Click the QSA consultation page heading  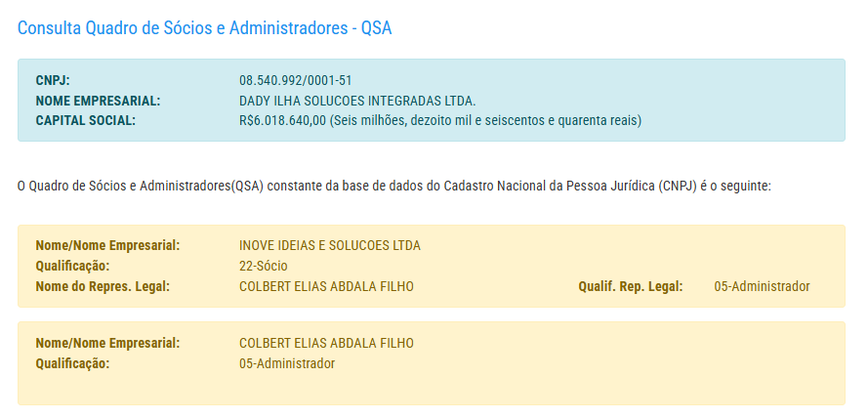(204, 27)
